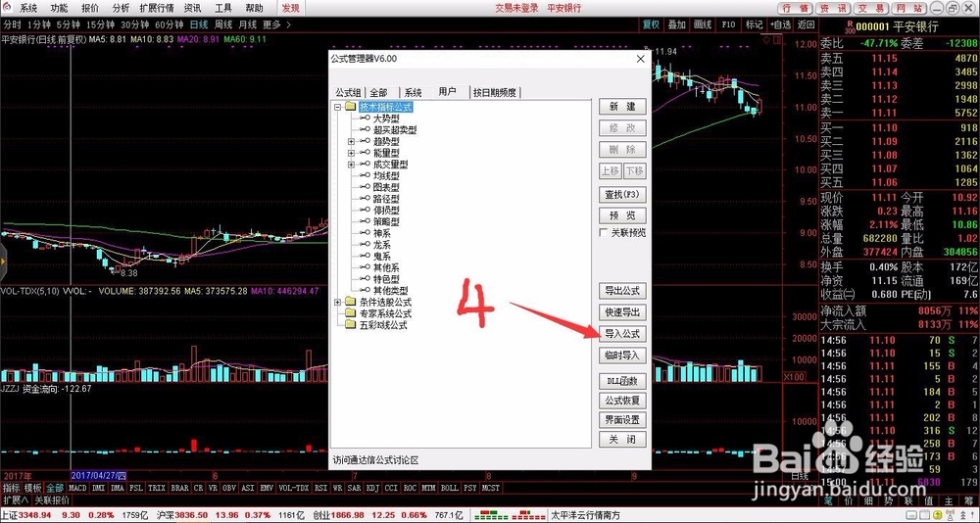The height and width of the screenshot is (523, 980).
Task: Click the 画线 drawing toolbar item
Action: click(703, 25)
